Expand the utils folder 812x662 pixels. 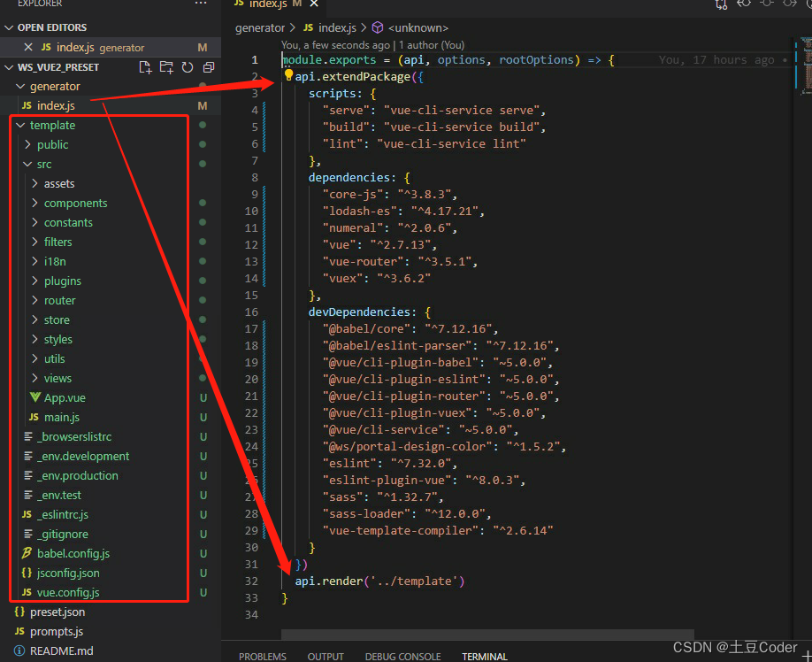[34, 358]
